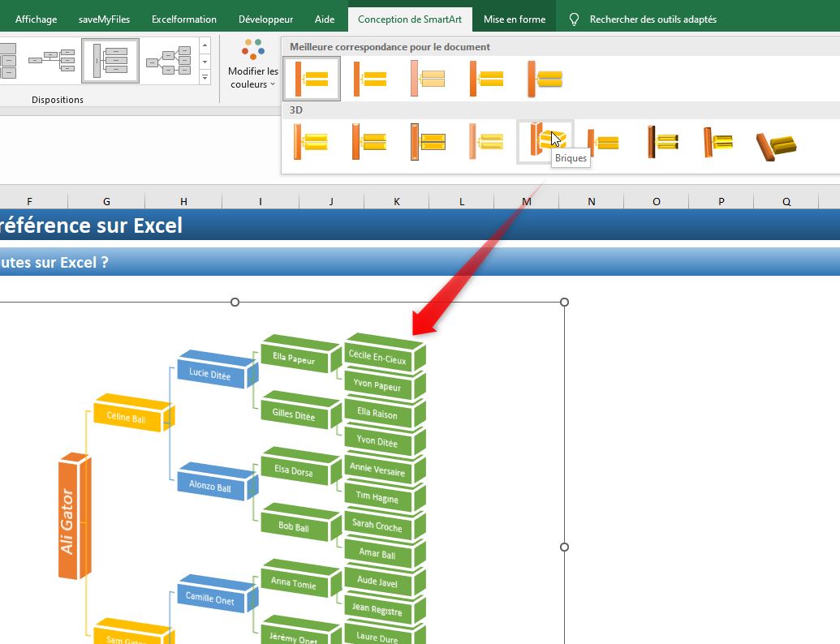Apply the first style under Meilleure correspondance
This screenshot has height=644, width=840.
[x=312, y=79]
